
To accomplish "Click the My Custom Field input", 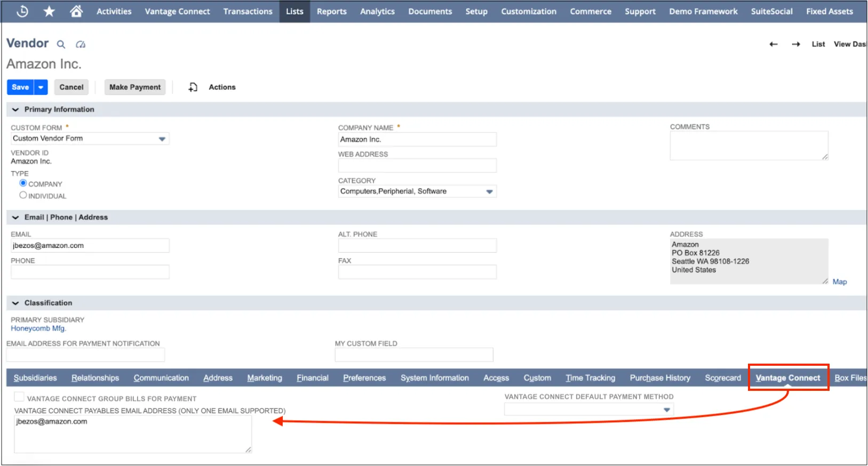I will [x=414, y=355].
